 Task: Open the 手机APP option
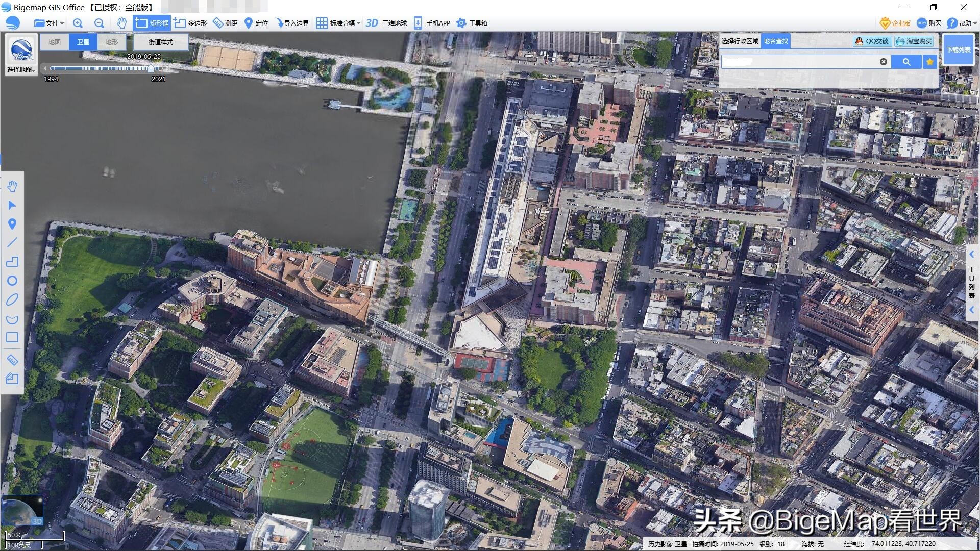(432, 23)
